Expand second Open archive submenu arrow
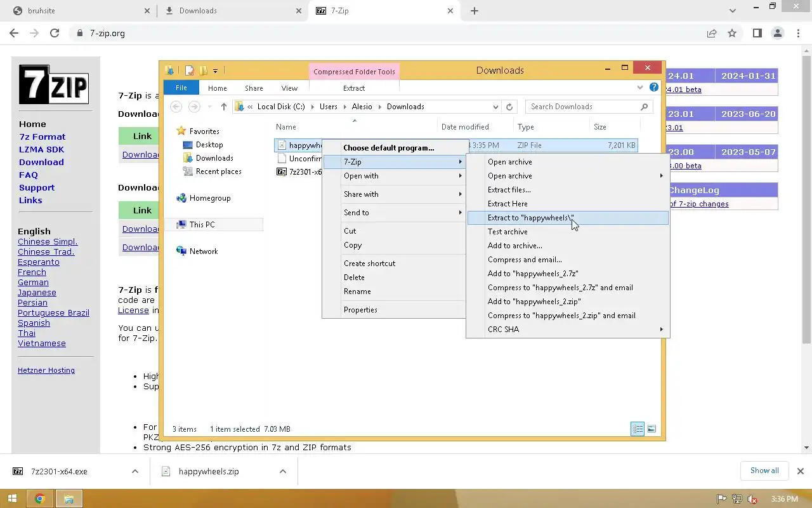The width and height of the screenshot is (812, 508). [661, 176]
